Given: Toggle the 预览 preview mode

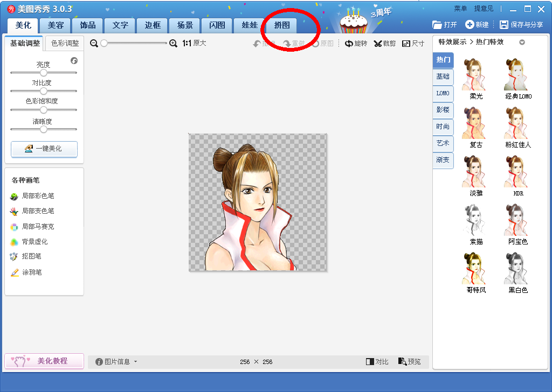Looking at the screenshot, I should pos(410,361).
